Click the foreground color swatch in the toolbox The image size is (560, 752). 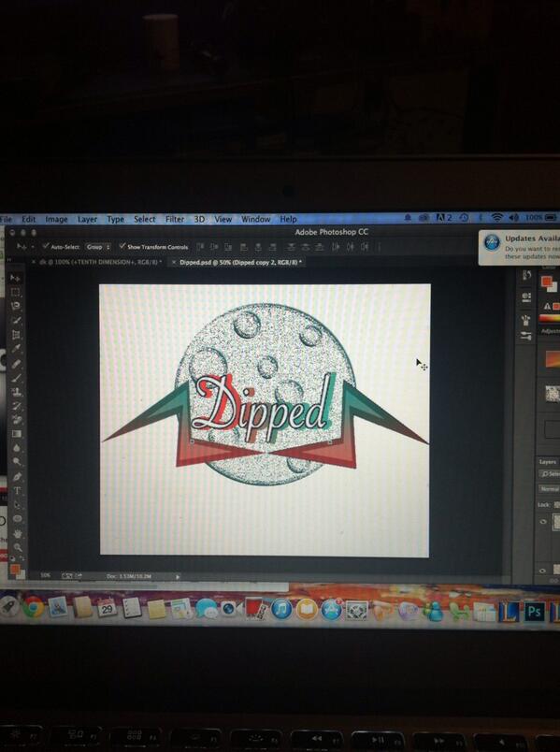coord(15,569)
